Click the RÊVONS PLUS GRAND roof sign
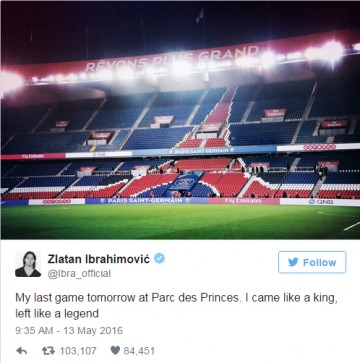The image size is (360, 363). click(x=172, y=59)
